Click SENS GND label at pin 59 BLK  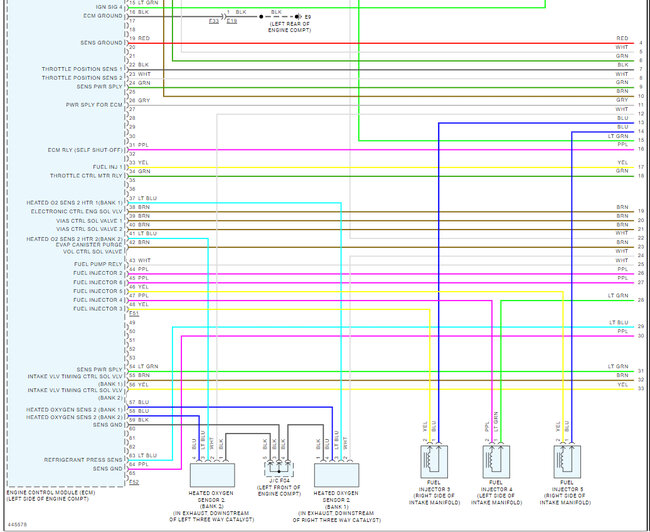tap(108, 425)
